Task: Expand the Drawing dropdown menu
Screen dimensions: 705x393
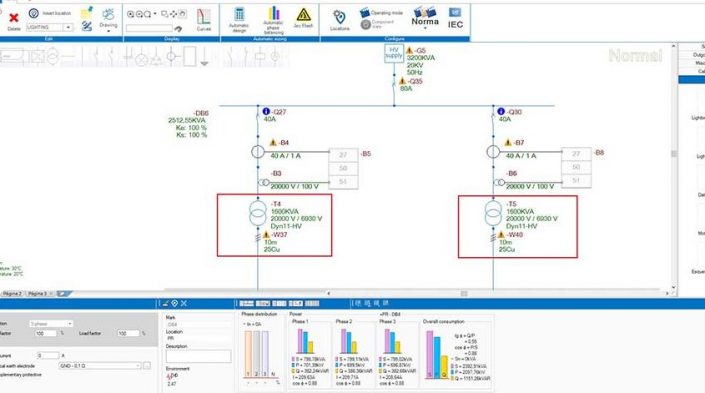Action: coord(108,31)
